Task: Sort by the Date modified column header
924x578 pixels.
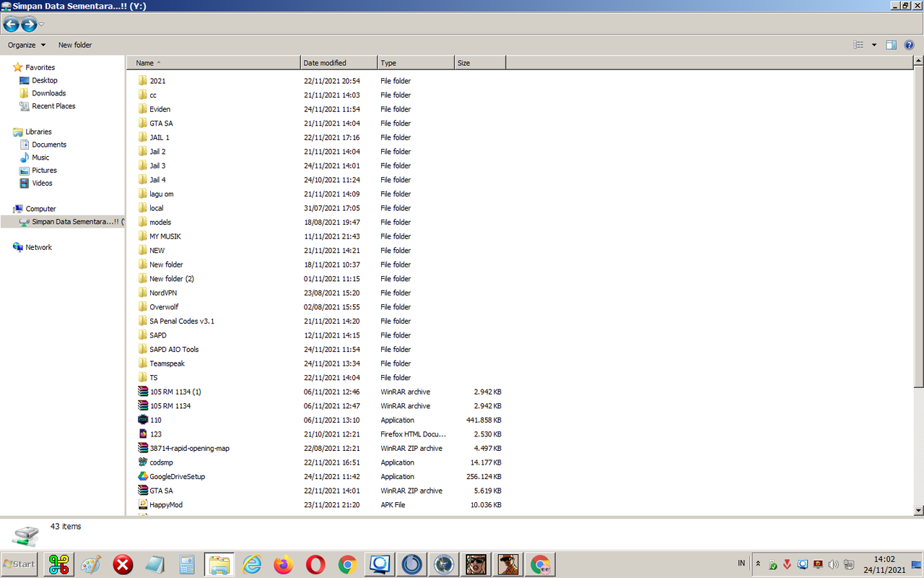Action: [339, 63]
